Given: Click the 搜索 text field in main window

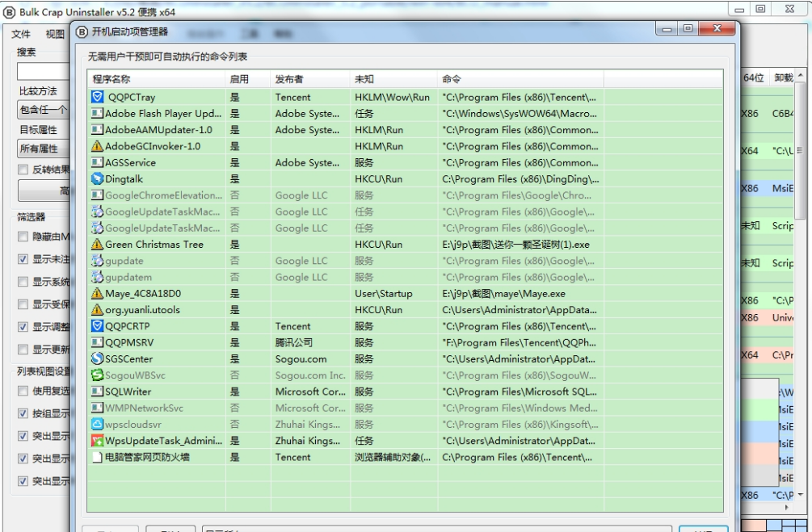Looking at the screenshot, I should pyautogui.click(x=44, y=71).
